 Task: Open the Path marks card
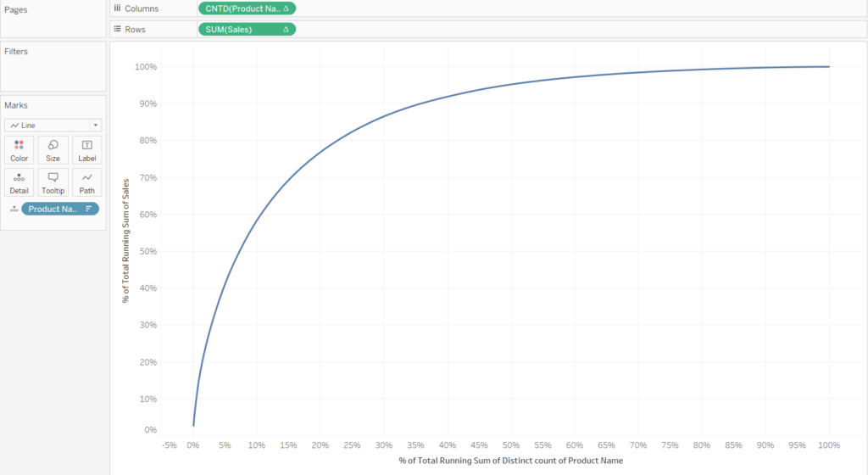[x=87, y=182]
